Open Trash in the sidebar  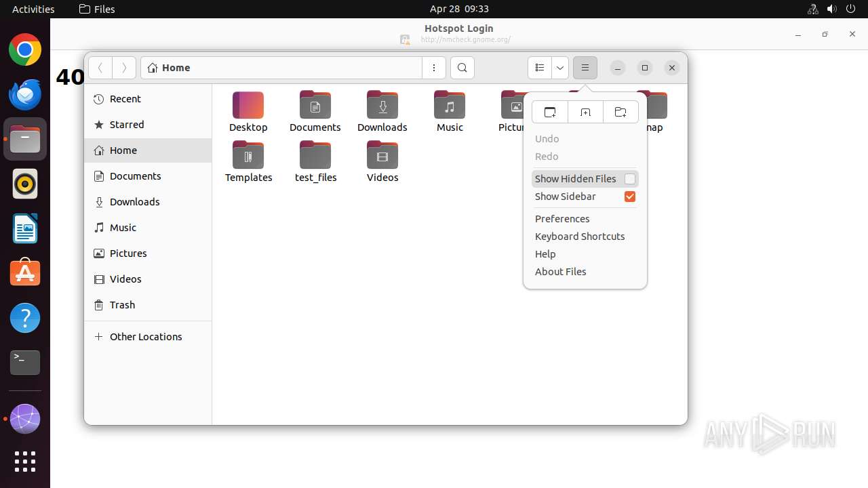[x=148, y=305]
